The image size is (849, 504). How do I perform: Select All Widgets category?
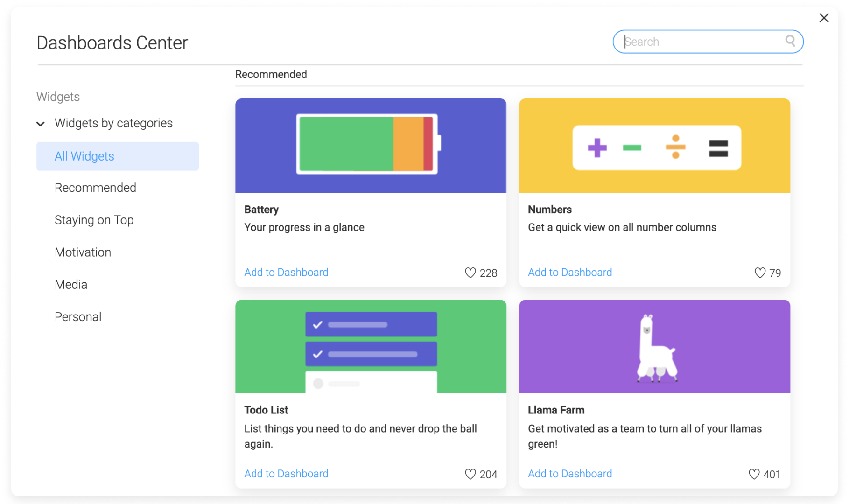pos(118,156)
